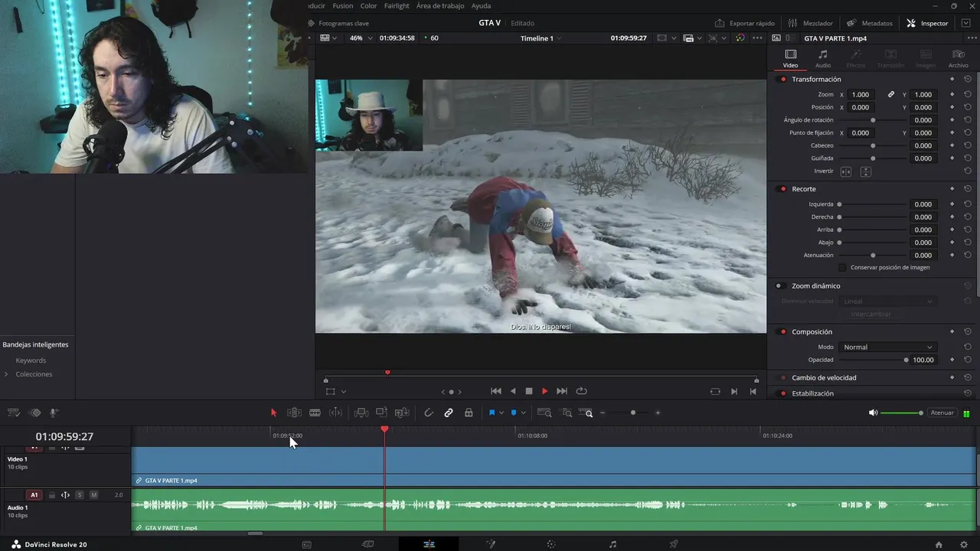Click the flip horizontal Invertir icon
The image size is (980, 551).
click(846, 171)
